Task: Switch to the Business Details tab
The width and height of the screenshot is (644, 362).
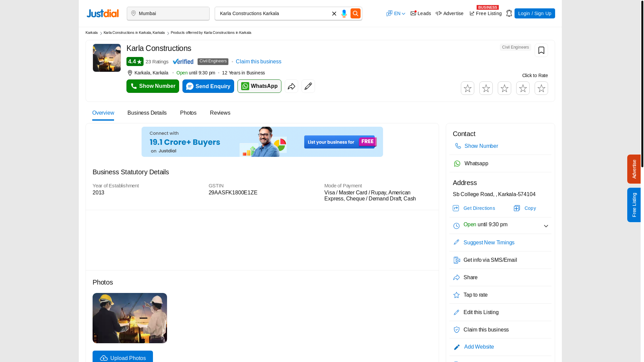Action: [147, 113]
